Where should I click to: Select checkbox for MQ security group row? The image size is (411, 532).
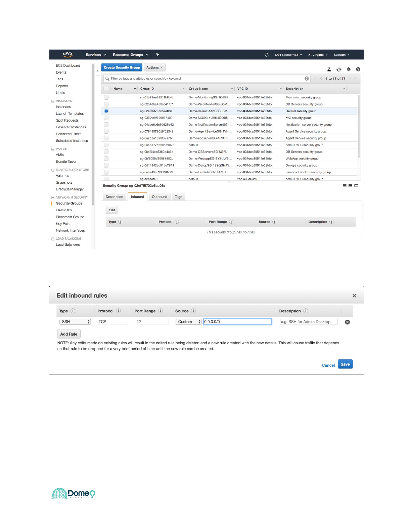click(x=106, y=118)
